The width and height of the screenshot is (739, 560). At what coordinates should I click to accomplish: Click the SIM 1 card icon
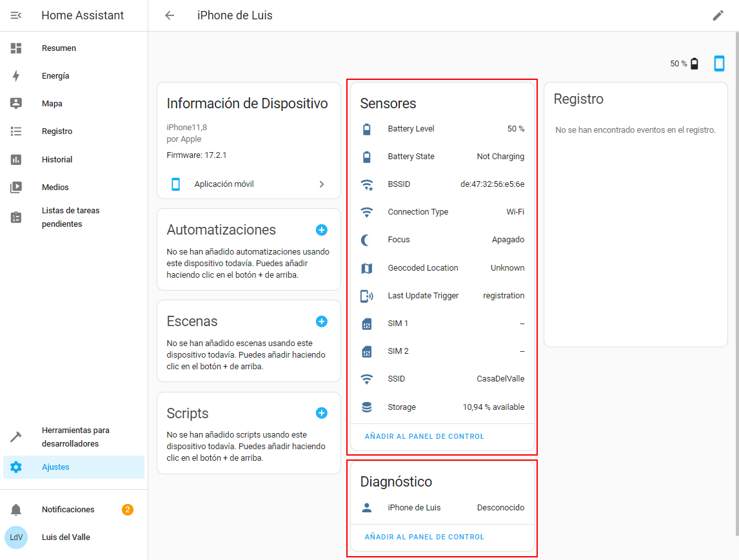[x=367, y=324]
